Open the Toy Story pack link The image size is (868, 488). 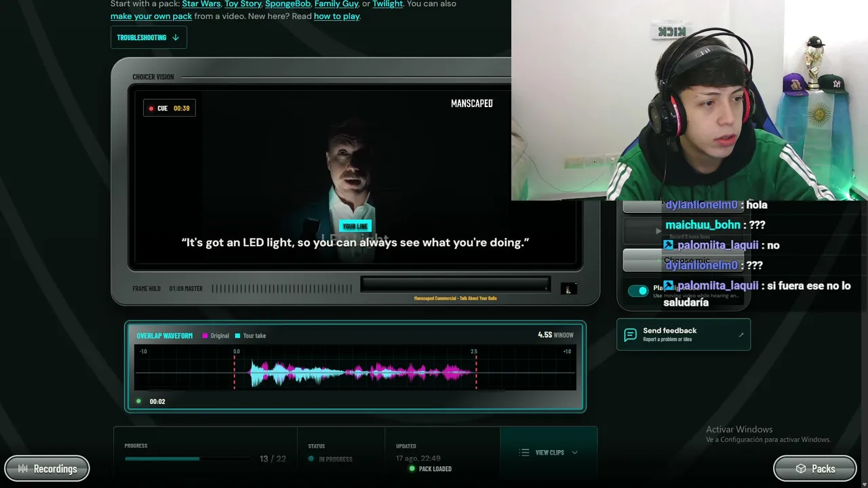[x=243, y=4]
